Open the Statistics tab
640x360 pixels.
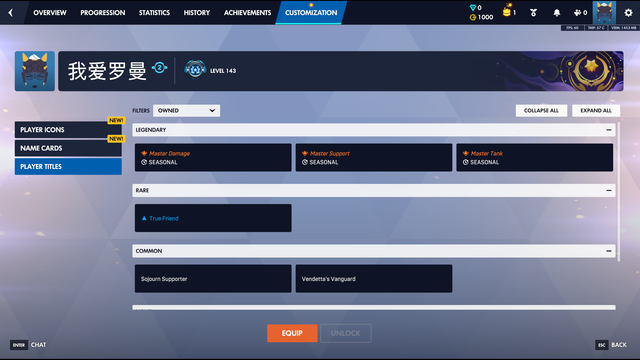(x=154, y=13)
